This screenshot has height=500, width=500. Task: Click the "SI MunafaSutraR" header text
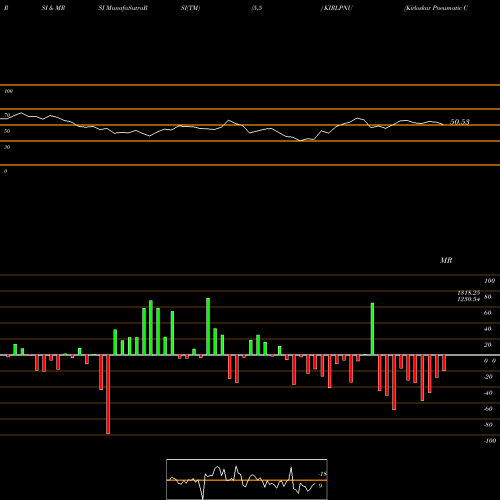coord(123,8)
